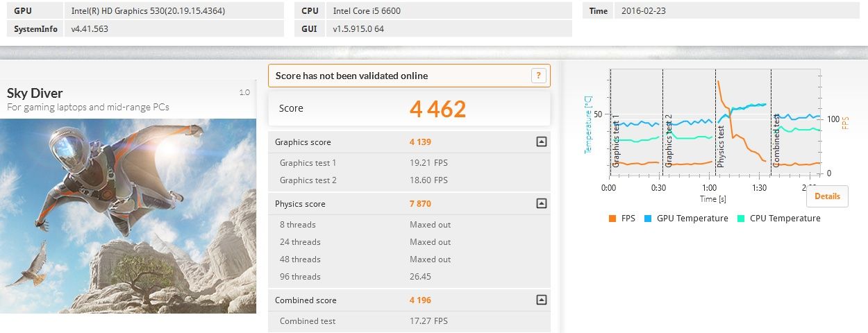
Task: Select the CPU value Intel Core i5 6600
Action: (x=367, y=11)
